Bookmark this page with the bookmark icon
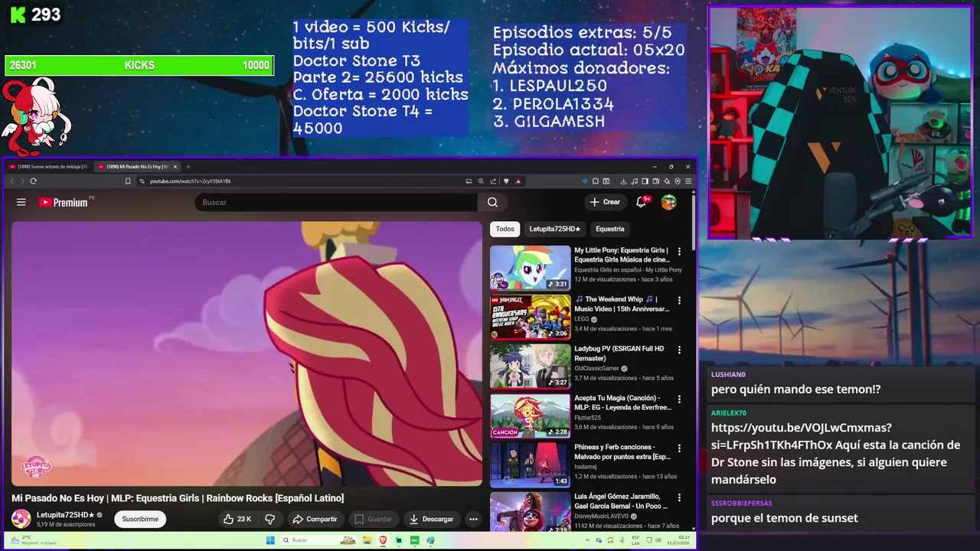This screenshot has height=551, width=980. click(128, 181)
